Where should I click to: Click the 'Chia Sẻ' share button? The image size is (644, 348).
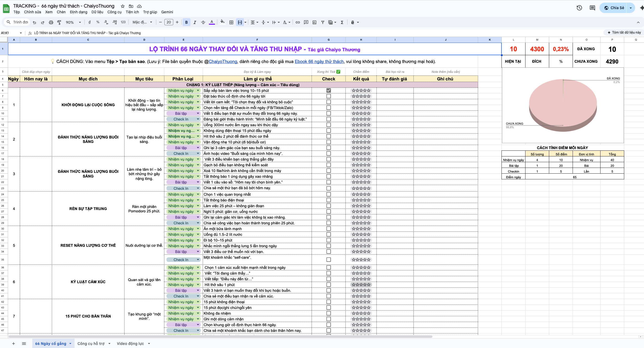[614, 8]
